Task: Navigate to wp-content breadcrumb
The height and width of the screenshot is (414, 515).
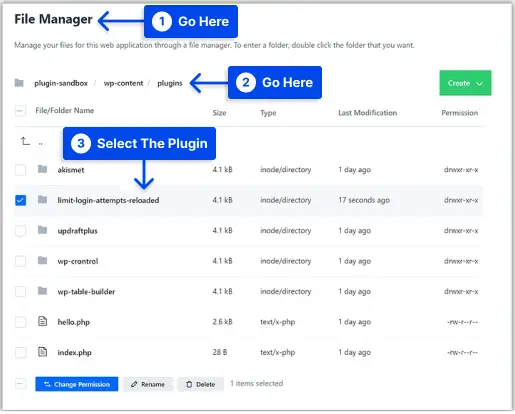Action: pyautogui.click(x=123, y=83)
